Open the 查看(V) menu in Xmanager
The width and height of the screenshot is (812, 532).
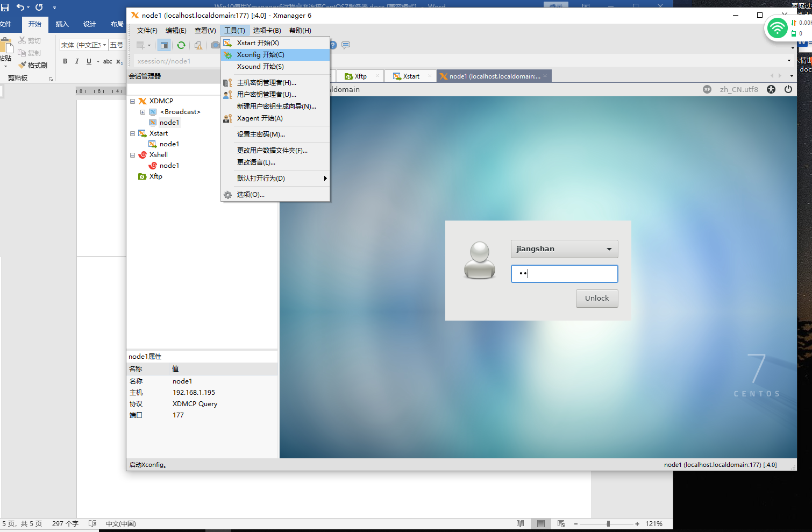[205, 31]
